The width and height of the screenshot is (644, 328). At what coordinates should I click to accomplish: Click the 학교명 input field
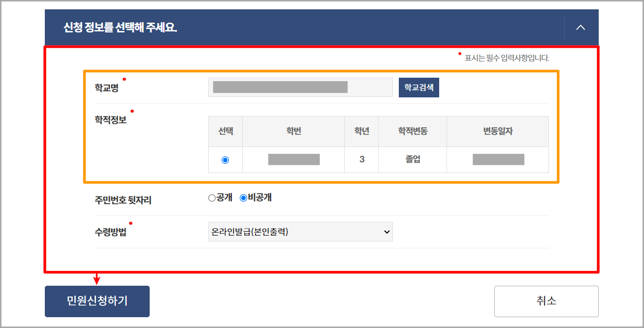pyautogui.click(x=300, y=87)
